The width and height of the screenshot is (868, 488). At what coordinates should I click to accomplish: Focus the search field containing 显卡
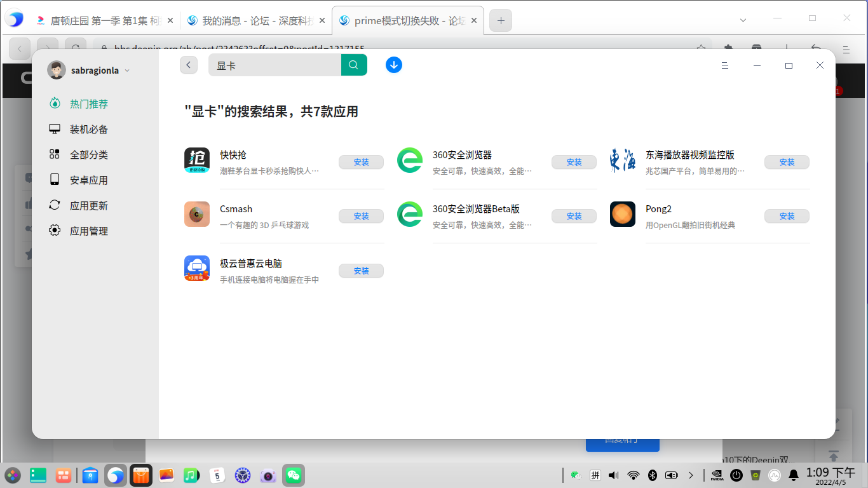(x=275, y=65)
